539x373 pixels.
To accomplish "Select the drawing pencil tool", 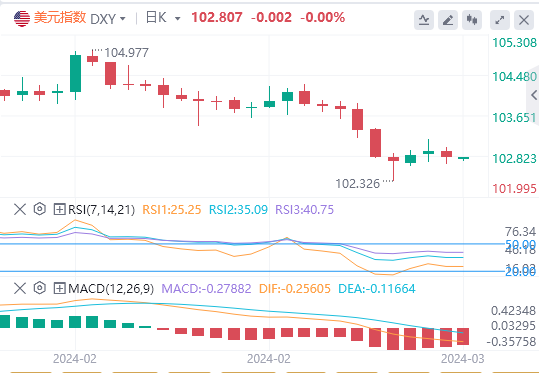I will [x=448, y=20].
